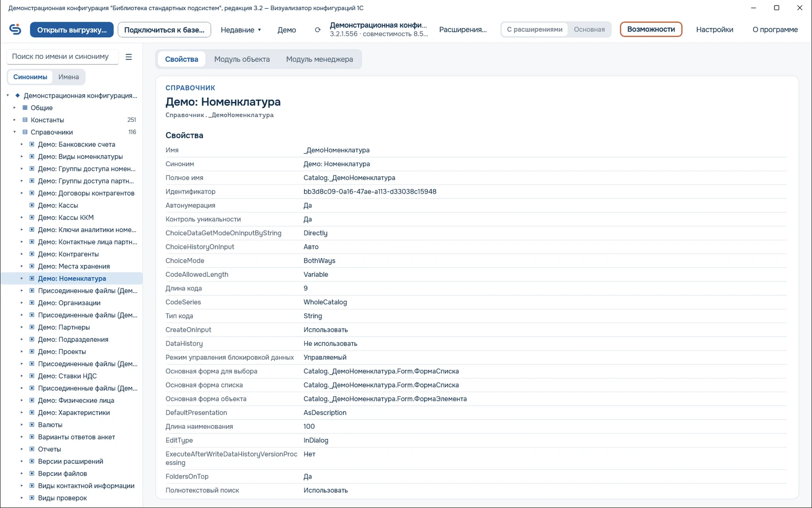Click the Подключиться к базе button
Screen dimensions: 812x508
coord(164,30)
